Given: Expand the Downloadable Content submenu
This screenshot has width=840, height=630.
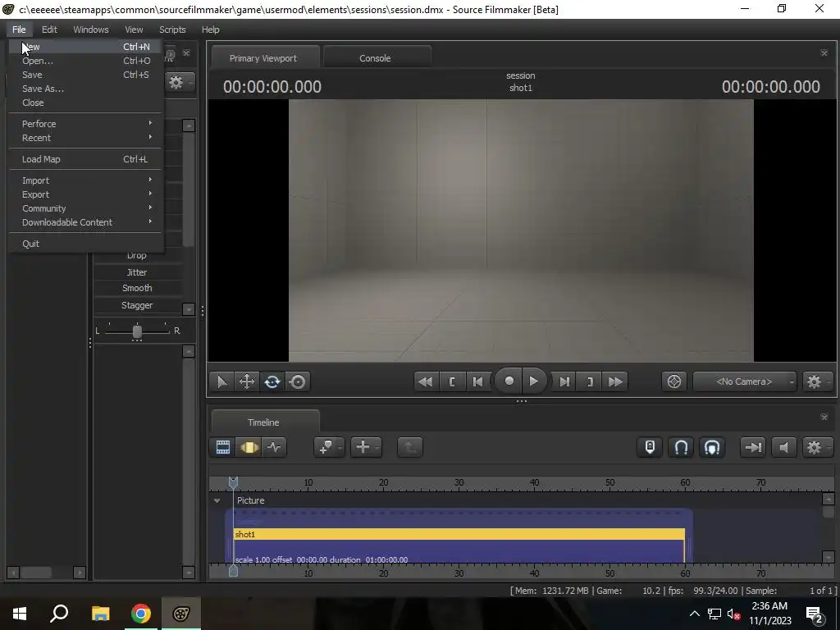Looking at the screenshot, I should [85, 222].
